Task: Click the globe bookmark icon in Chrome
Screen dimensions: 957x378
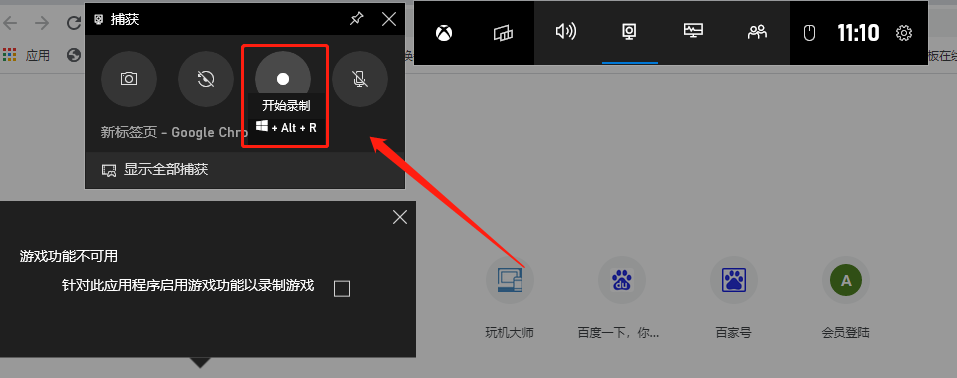Action: coord(74,55)
